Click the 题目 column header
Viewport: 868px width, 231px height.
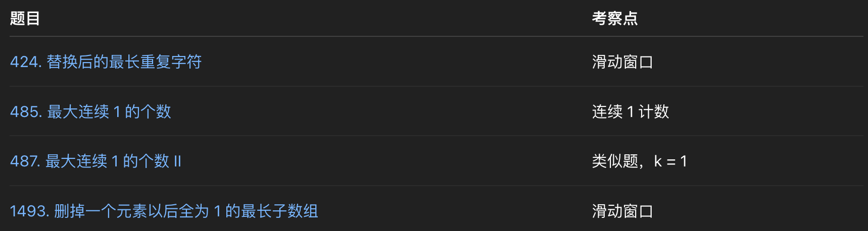[x=25, y=18]
